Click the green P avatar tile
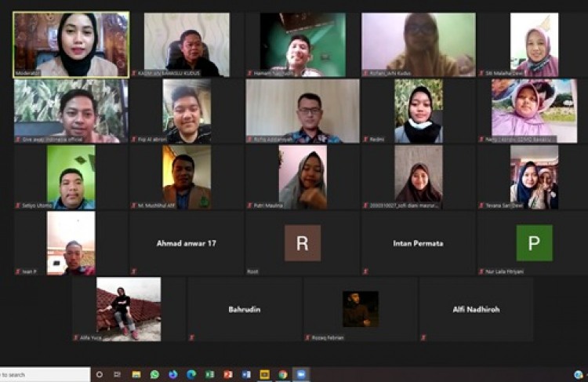The image size is (588, 382). [x=534, y=243]
